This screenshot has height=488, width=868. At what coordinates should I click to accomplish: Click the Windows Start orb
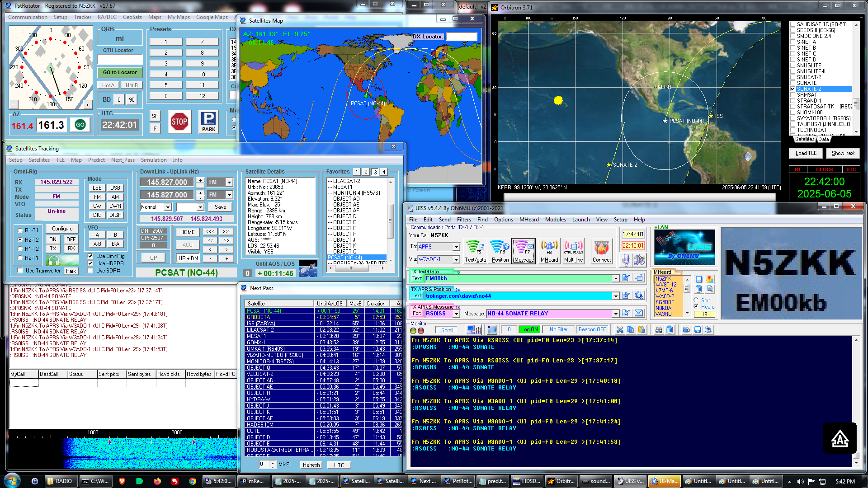click(x=12, y=480)
